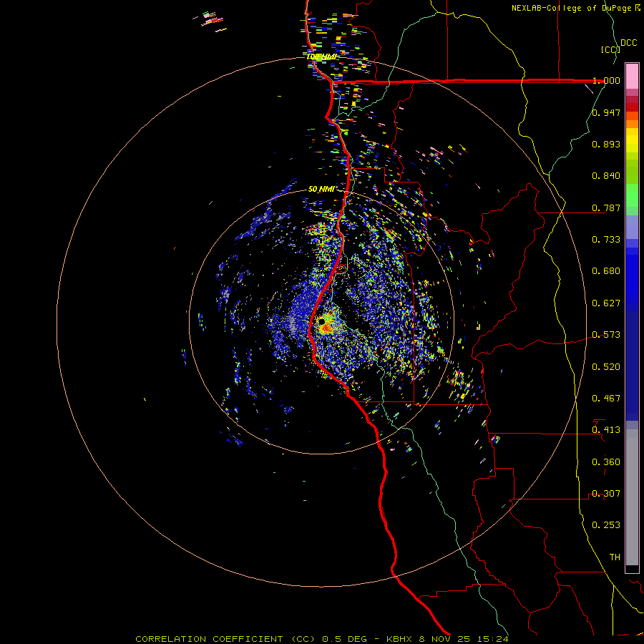Click the [CC] label beside the legend

pos(610,49)
